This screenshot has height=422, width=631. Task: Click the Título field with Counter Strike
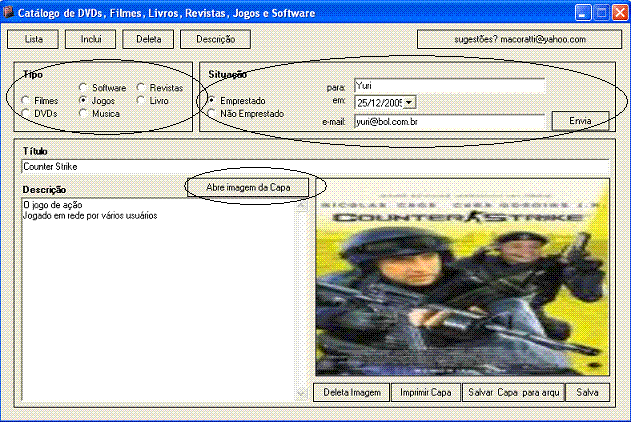click(315, 167)
